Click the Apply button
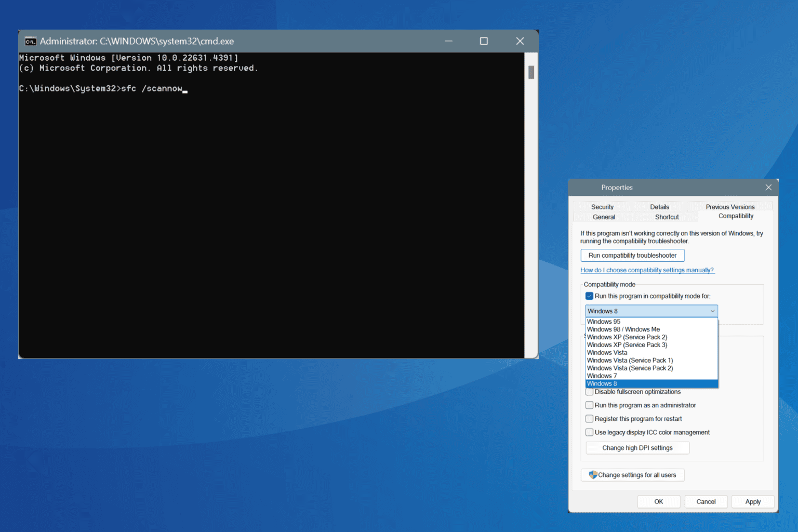 coord(753,502)
